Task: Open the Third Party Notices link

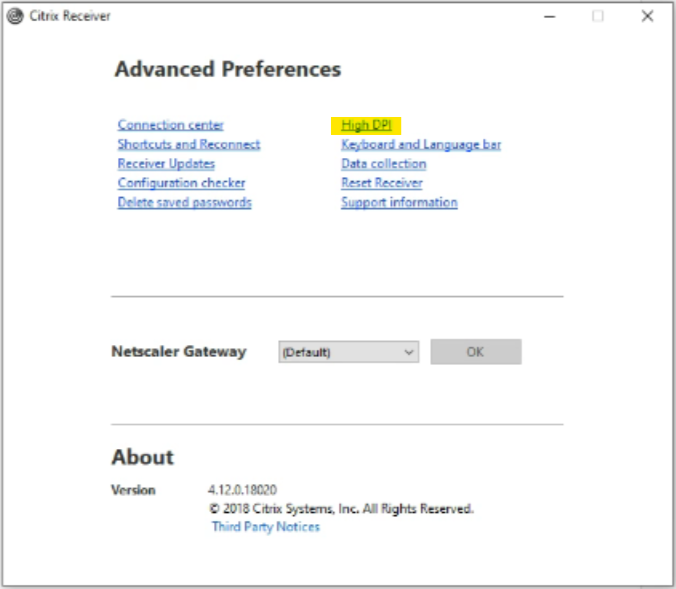Action: tap(265, 527)
